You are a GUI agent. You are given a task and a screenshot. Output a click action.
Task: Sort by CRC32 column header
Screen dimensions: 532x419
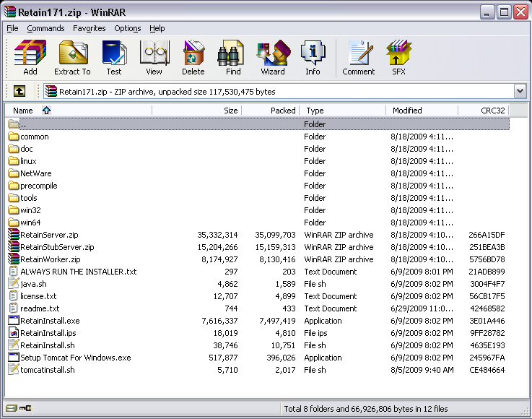(484, 111)
